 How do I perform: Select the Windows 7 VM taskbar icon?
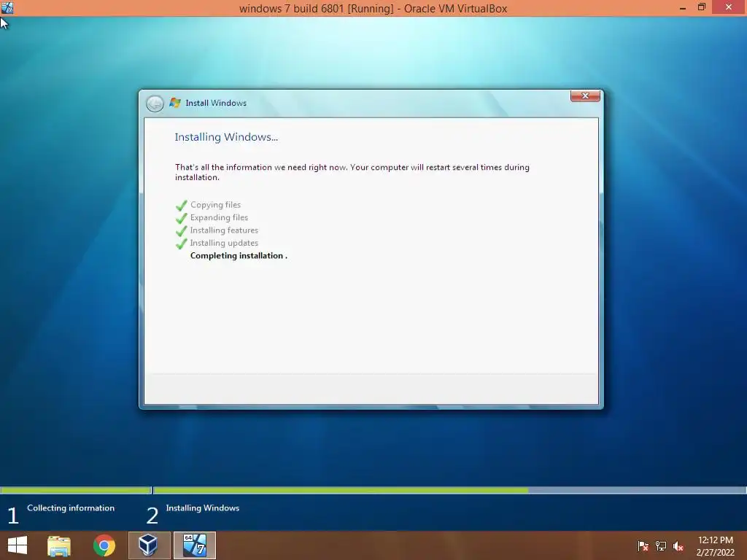pyautogui.click(x=194, y=545)
